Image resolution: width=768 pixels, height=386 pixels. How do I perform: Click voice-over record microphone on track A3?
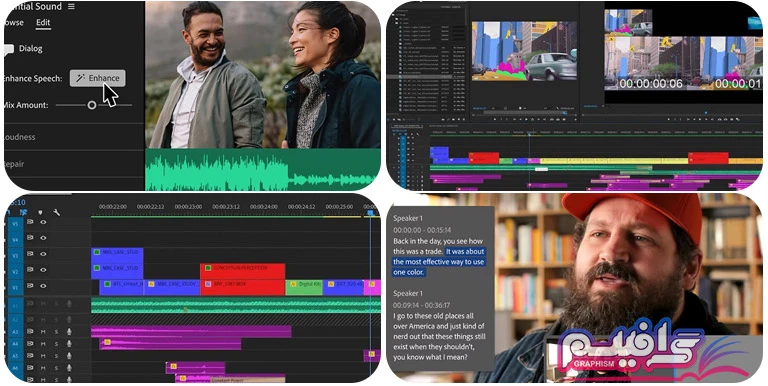(x=69, y=332)
